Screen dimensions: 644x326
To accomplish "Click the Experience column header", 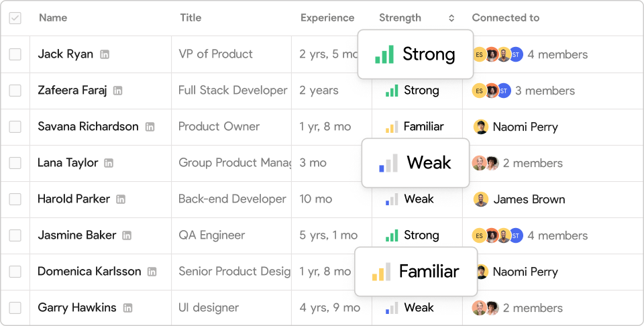I will [x=327, y=18].
